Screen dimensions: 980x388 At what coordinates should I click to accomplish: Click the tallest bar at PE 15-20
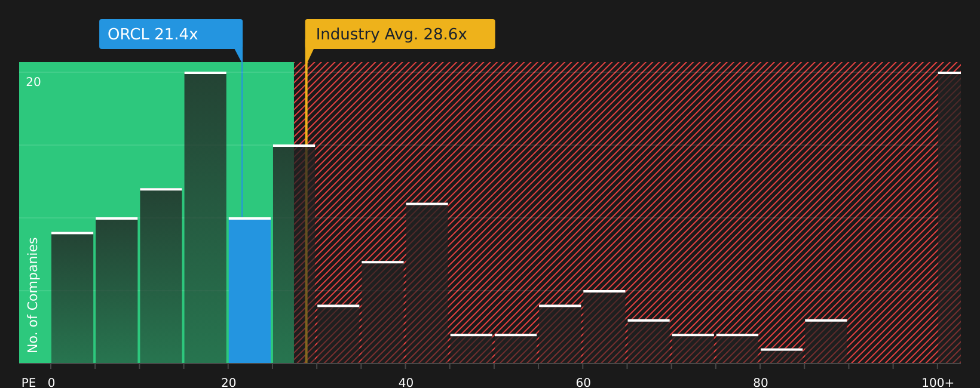pyautogui.click(x=206, y=217)
